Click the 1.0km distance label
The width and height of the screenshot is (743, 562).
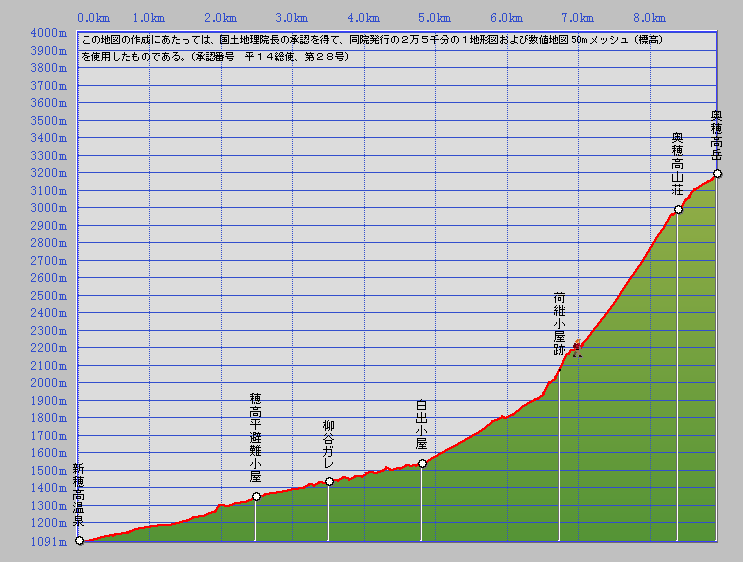coord(149,18)
